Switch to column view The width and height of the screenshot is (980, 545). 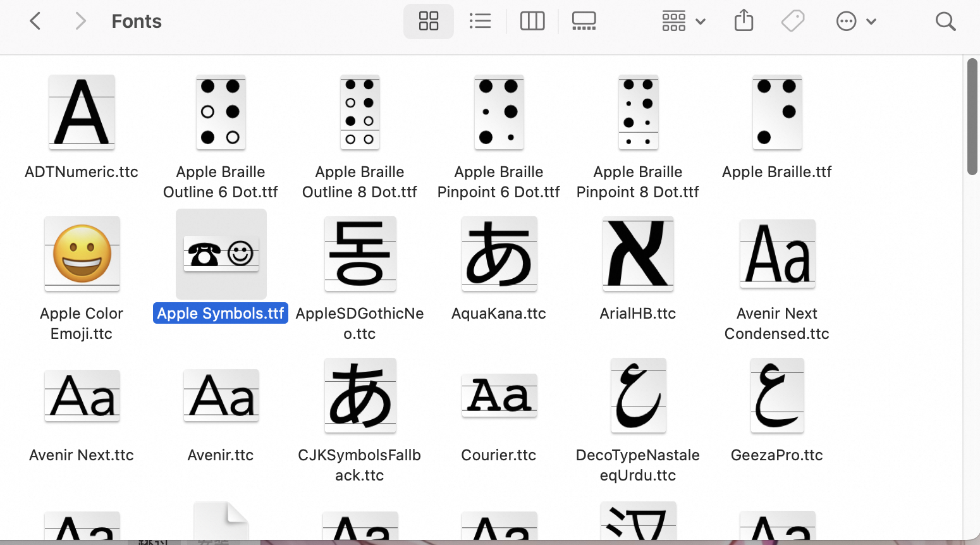coord(532,21)
